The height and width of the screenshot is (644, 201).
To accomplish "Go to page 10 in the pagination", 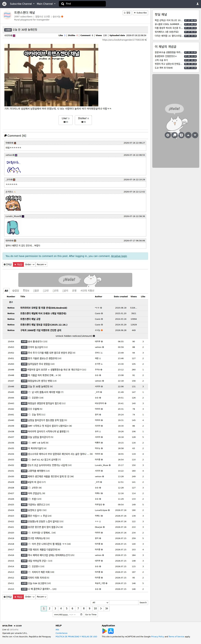I will [x=95, y=609].
